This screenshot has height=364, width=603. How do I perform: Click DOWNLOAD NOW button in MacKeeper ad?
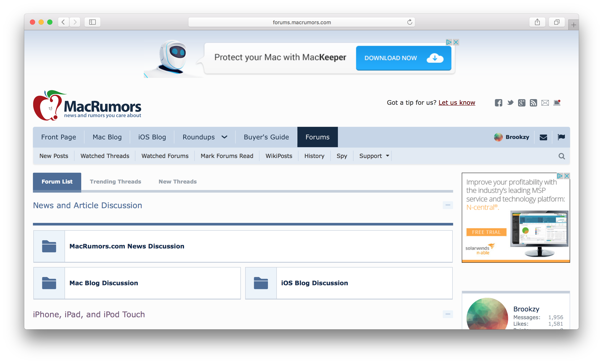[403, 58]
